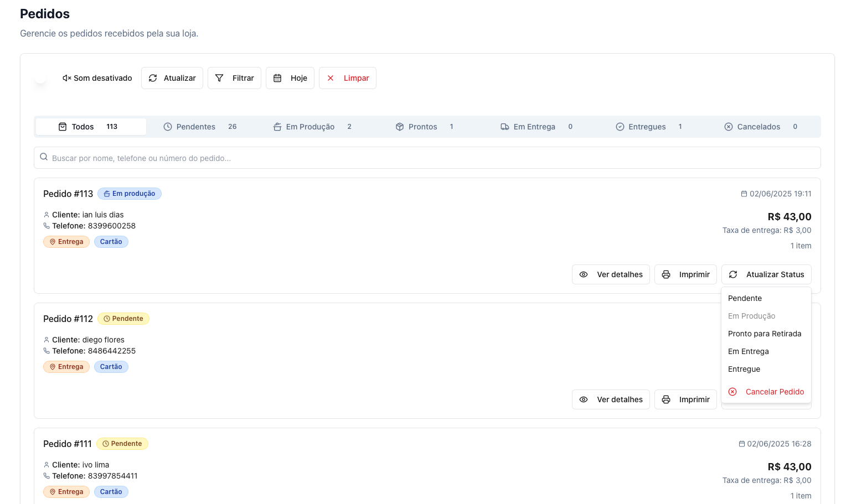Click the clipboard icon in the Todos tab
This screenshot has height=504, width=841.
click(x=63, y=127)
